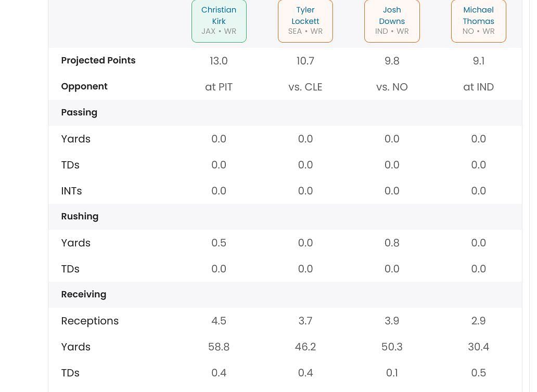Screen dimensions: 537x392
Task: Click the Michael Thomas player card
Action: click(x=478, y=20)
